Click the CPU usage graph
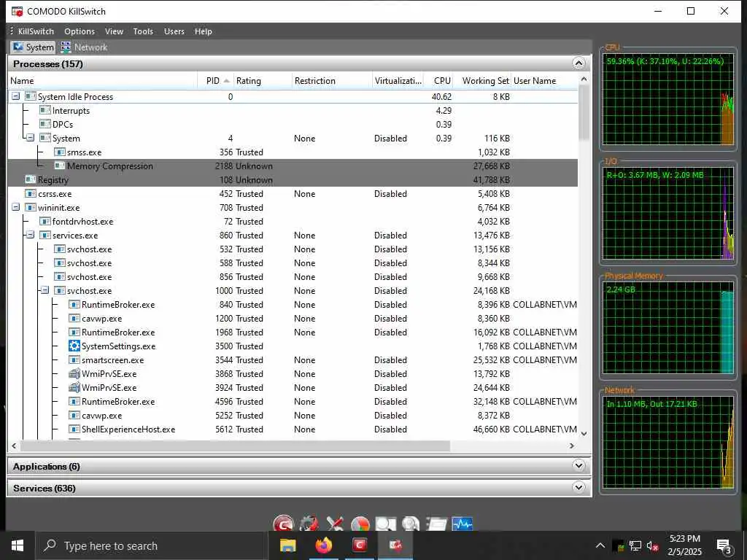The width and height of the screenshot is (747, 560). pos(668,99)
